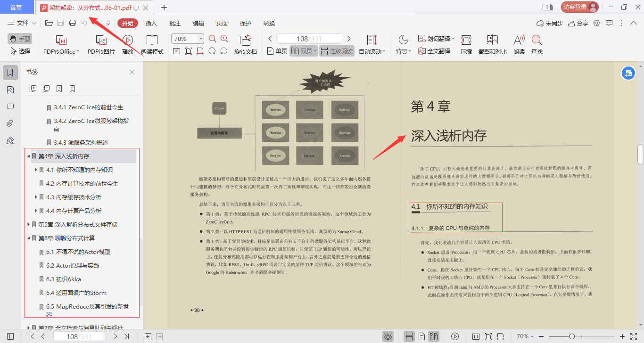Expand the 4.1 你所不知道的内存知识 bookmark

pos(36,170)
